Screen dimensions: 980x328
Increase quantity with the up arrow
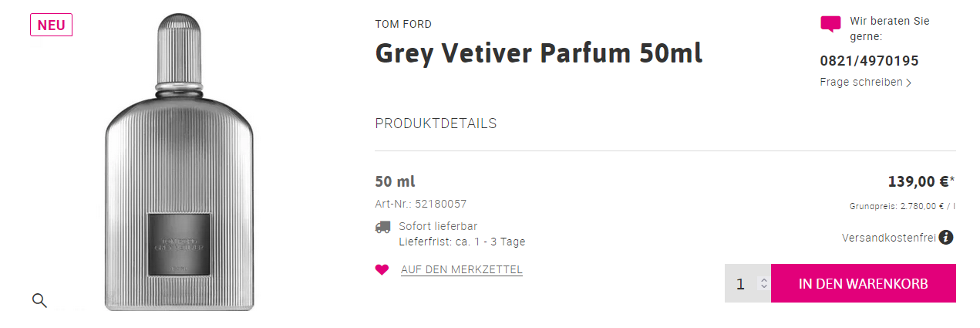[763, 279]
